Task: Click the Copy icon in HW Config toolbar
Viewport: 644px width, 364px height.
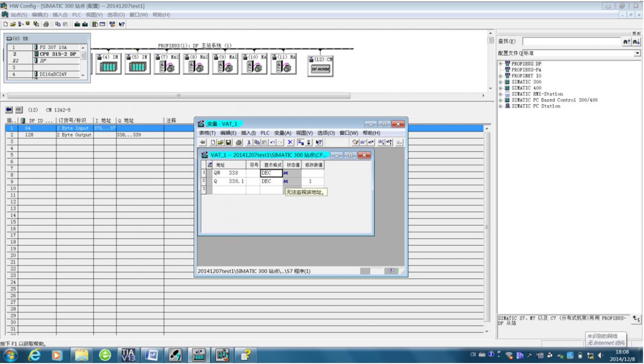Action: pos(58,24)
